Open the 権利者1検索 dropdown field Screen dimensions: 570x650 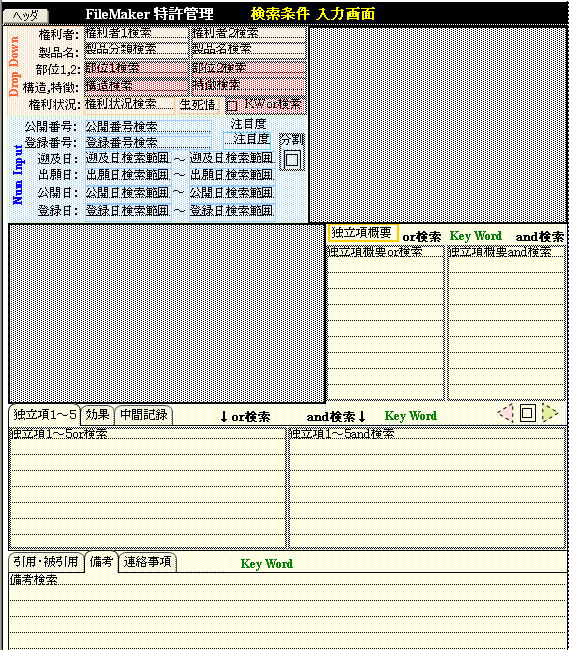(x=136, y=33)
